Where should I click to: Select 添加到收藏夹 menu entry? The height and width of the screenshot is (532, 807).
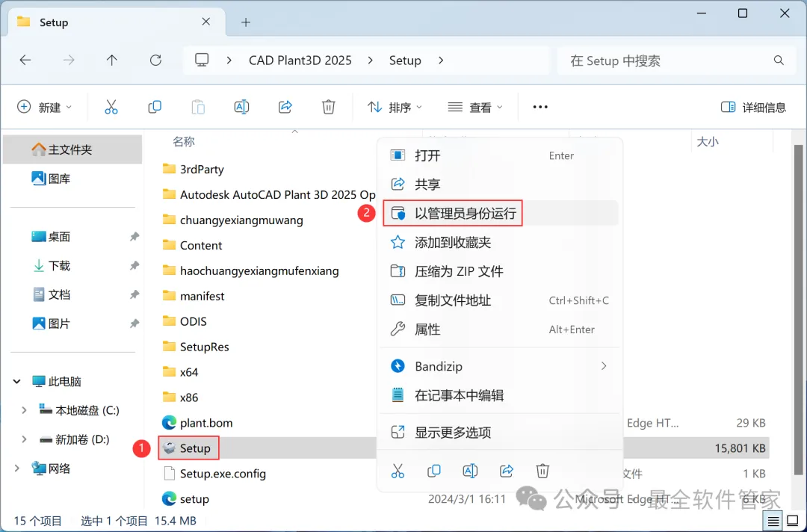click(499, 242)
